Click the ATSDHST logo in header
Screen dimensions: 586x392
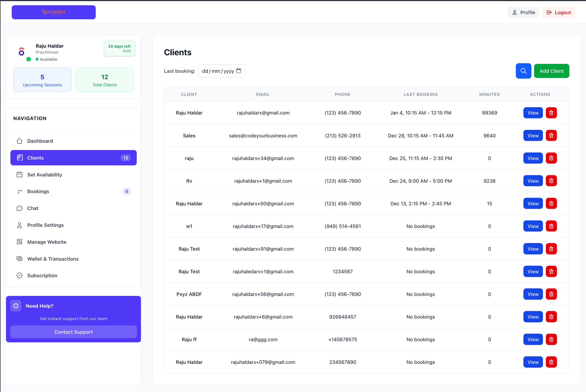[x=54, y=12]
